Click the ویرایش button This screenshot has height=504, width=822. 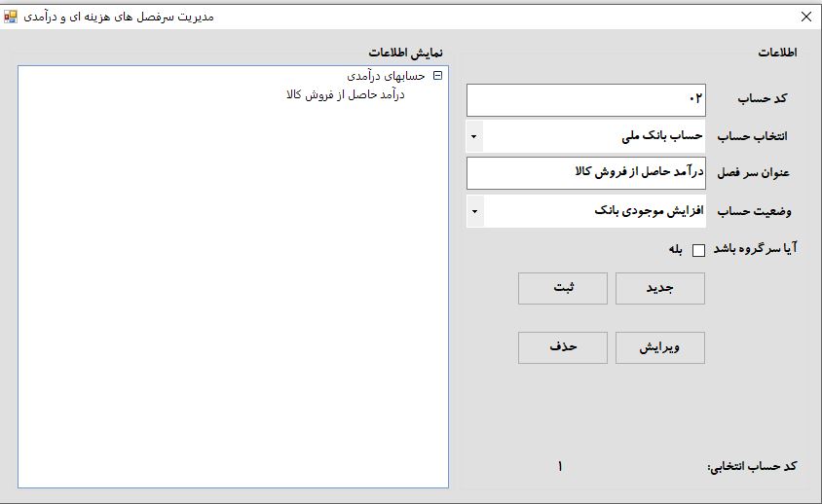coord(660,347)
